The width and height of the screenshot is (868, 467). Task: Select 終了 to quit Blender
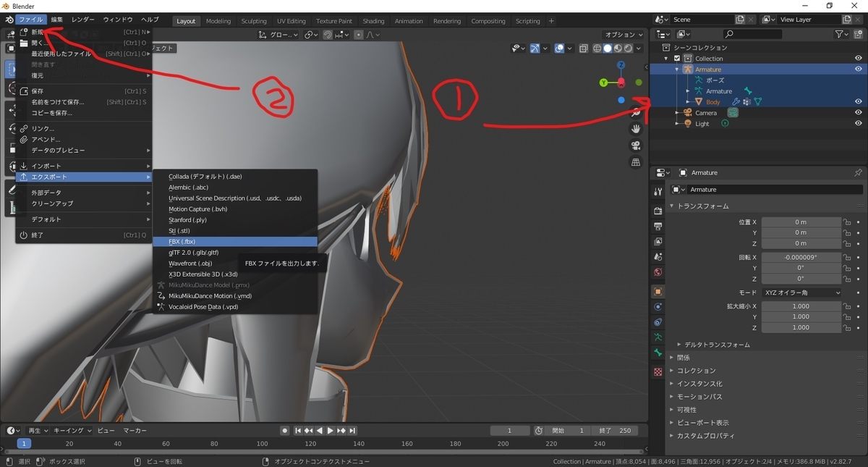coord(84,235)
